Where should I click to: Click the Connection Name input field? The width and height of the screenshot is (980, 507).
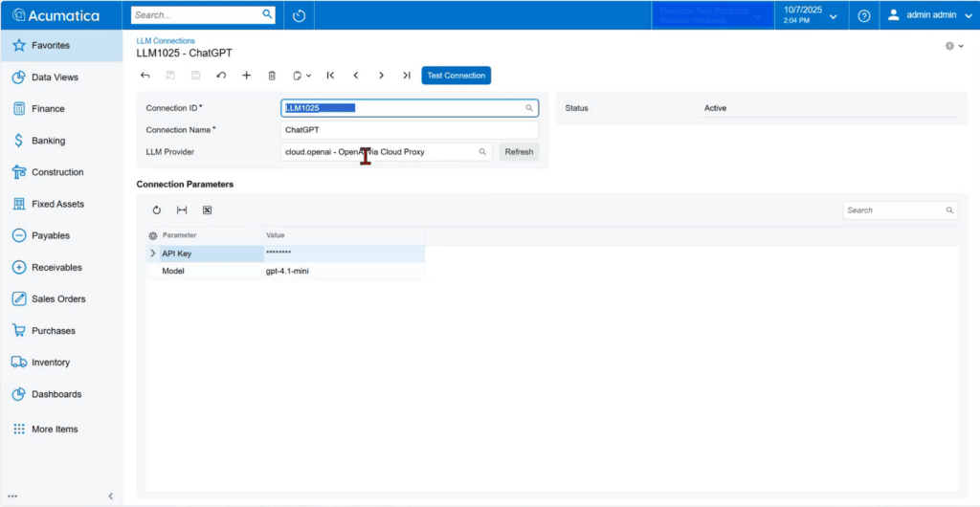pos(409,130)
